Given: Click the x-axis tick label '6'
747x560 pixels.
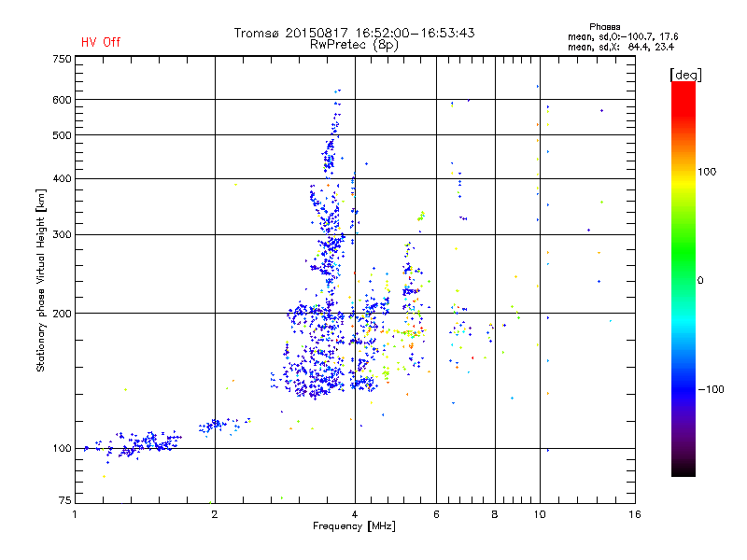Looking at the screenshot, I should click(436, 514).
